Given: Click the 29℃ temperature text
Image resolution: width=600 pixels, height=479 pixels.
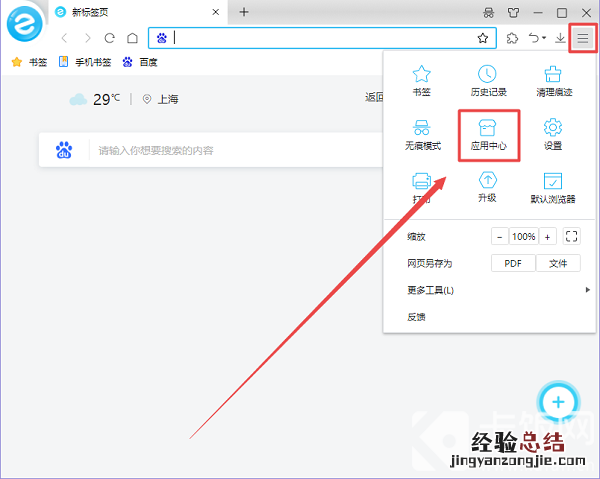Looking at the screenshot, I should [106, 99].
